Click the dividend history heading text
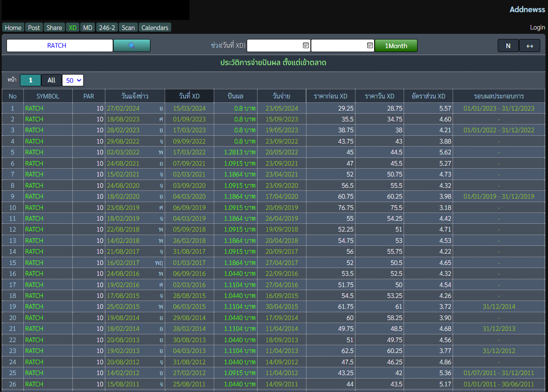 [x=273, y=63]
